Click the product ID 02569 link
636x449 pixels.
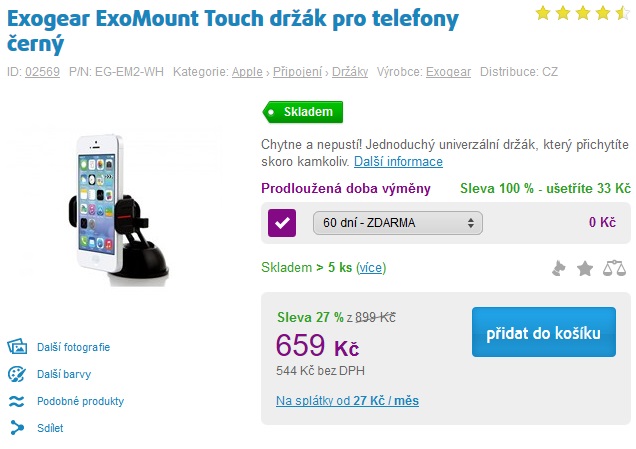pyautogui.click(x=43, y=72)
